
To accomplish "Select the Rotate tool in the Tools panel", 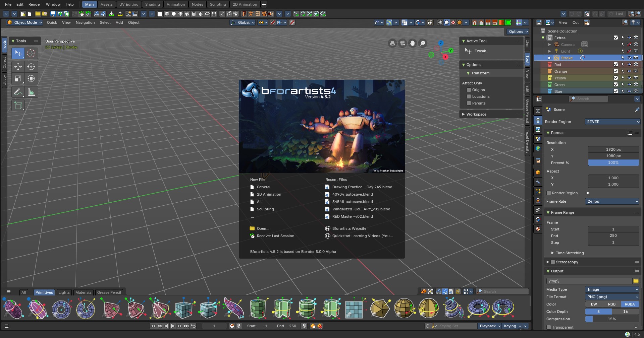I will (31, 67).
